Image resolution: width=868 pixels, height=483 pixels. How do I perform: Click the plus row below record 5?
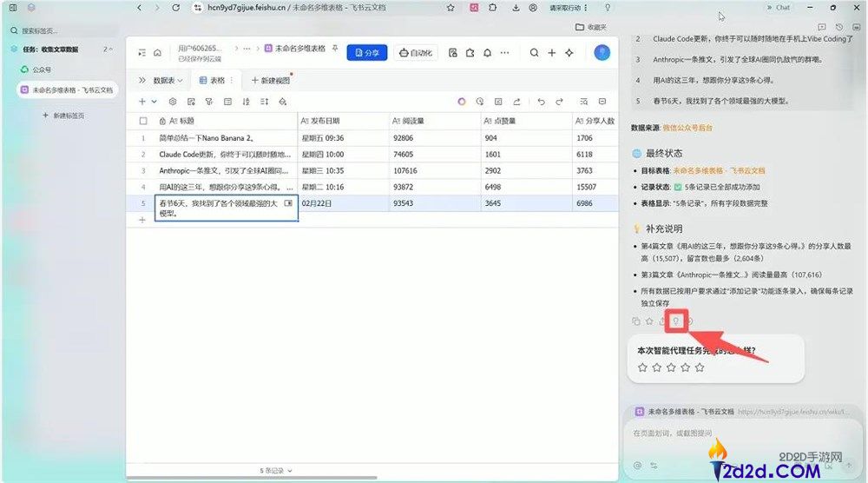click(x=142, y=220)
